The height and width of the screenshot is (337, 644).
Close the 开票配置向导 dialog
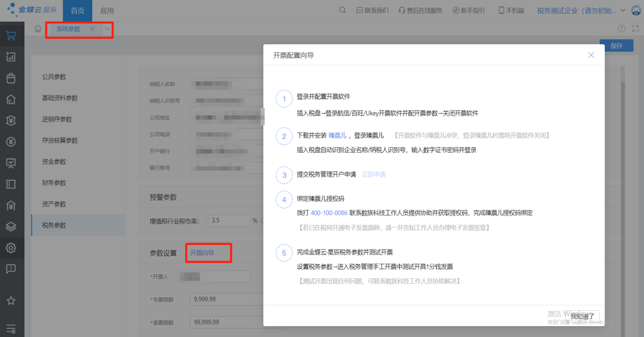click(591, 55)
